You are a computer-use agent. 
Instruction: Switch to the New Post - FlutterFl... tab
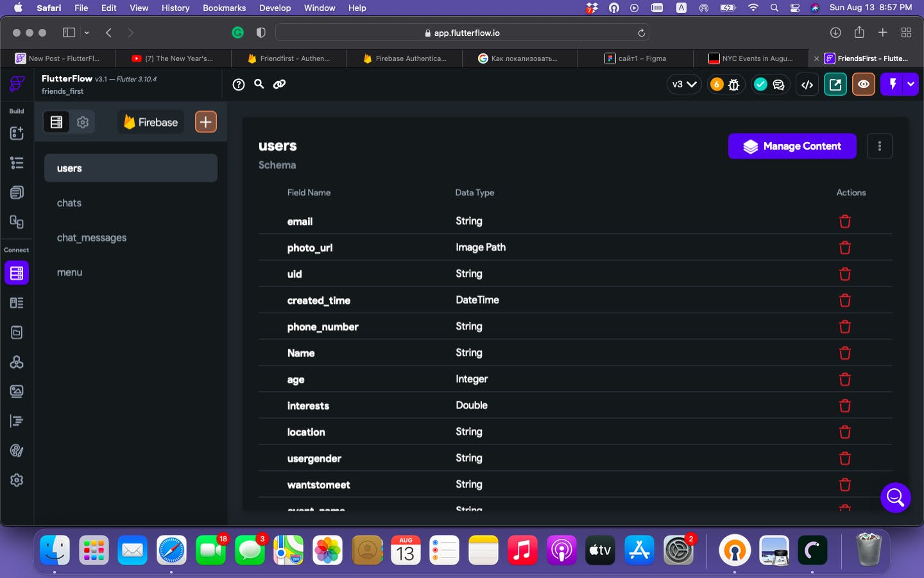(58, 58)
